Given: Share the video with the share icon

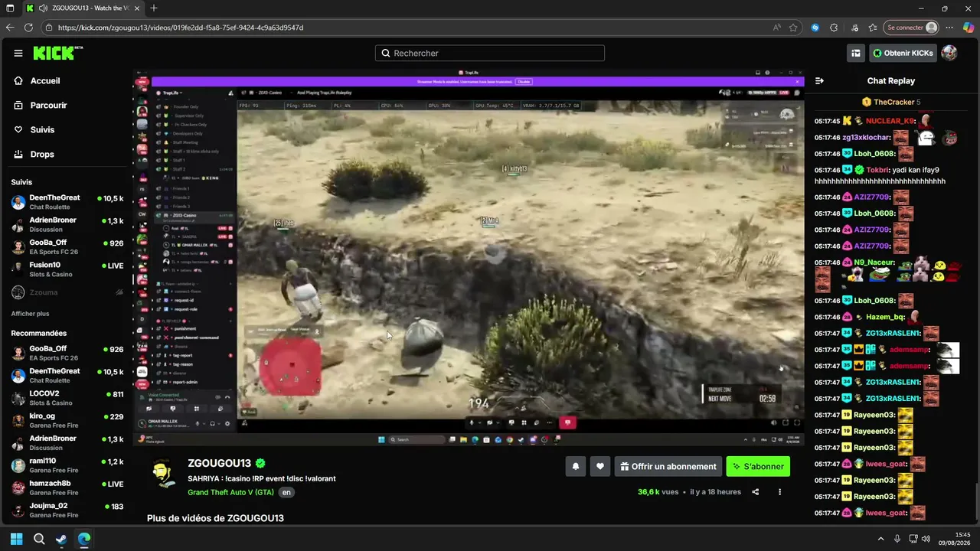Looking at the screenshot, I should pyautogui.click(x=756, y=492).
